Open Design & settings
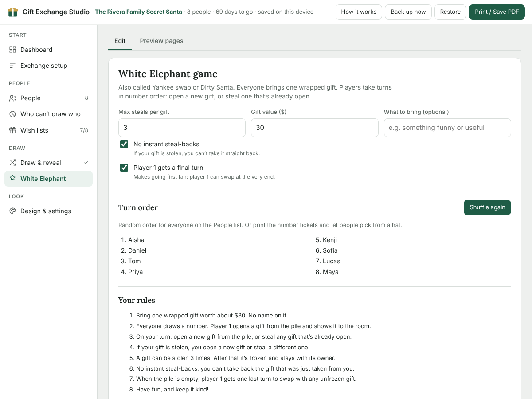Screen dimensions: 532x399 click(x=49, y=211)
